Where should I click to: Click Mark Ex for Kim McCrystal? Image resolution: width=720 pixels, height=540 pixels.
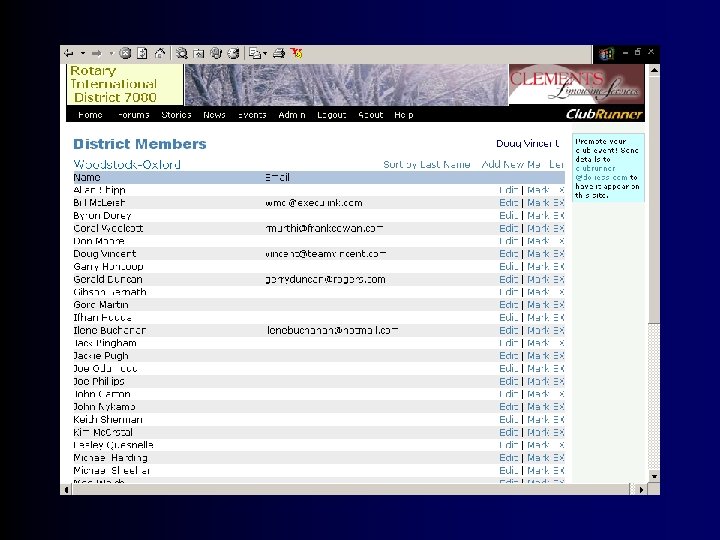click(546, 433)
